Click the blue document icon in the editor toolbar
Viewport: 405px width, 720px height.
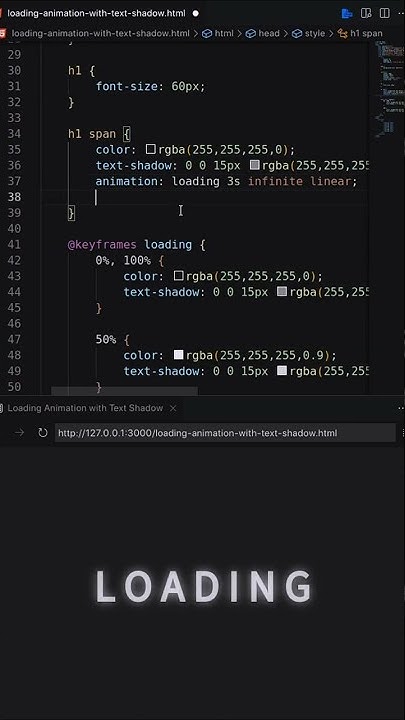click(x=347, y=13)
